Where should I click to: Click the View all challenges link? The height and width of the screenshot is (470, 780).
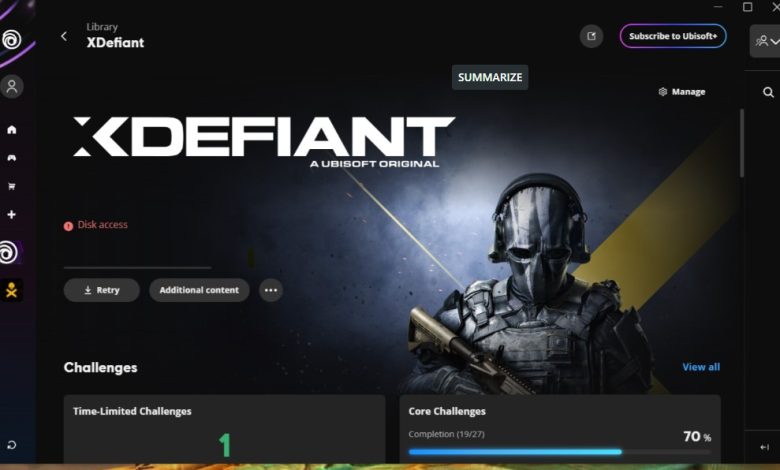pyautogui.click(x=701, y=367)
